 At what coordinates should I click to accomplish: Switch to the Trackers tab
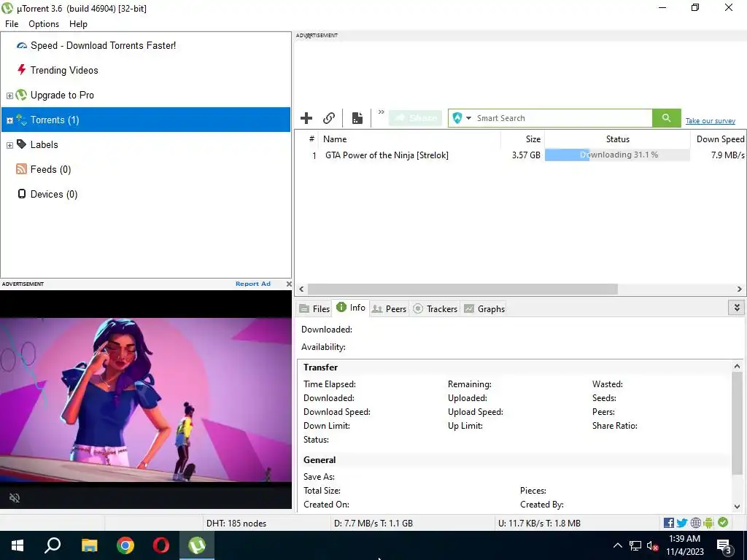coord(435,309)
